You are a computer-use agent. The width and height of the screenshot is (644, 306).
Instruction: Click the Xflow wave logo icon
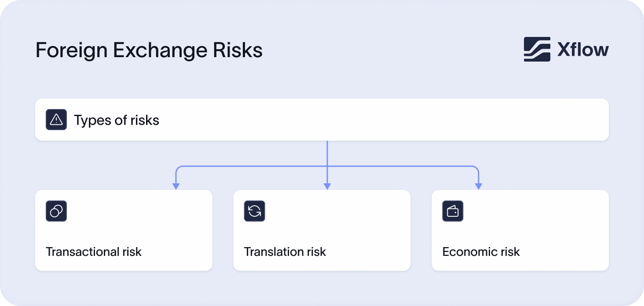coord(537,49)
